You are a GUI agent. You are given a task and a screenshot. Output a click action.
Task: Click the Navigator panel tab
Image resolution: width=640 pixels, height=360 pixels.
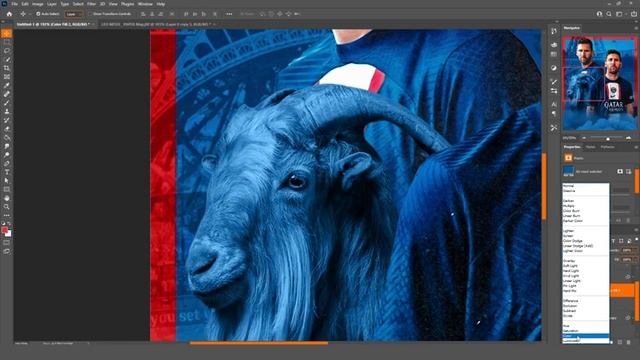pyautogui.click(x=572, y=28)
